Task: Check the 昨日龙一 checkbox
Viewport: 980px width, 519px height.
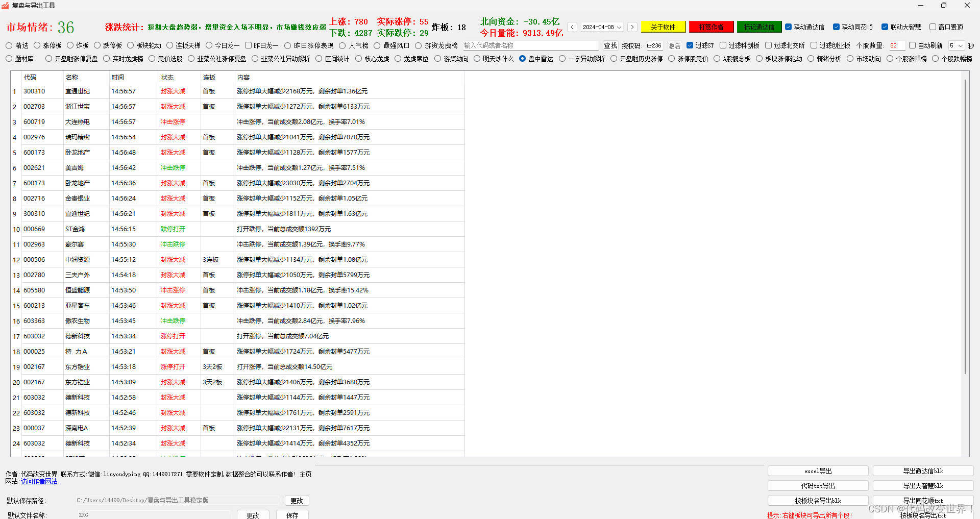Action: pos(248,45)
